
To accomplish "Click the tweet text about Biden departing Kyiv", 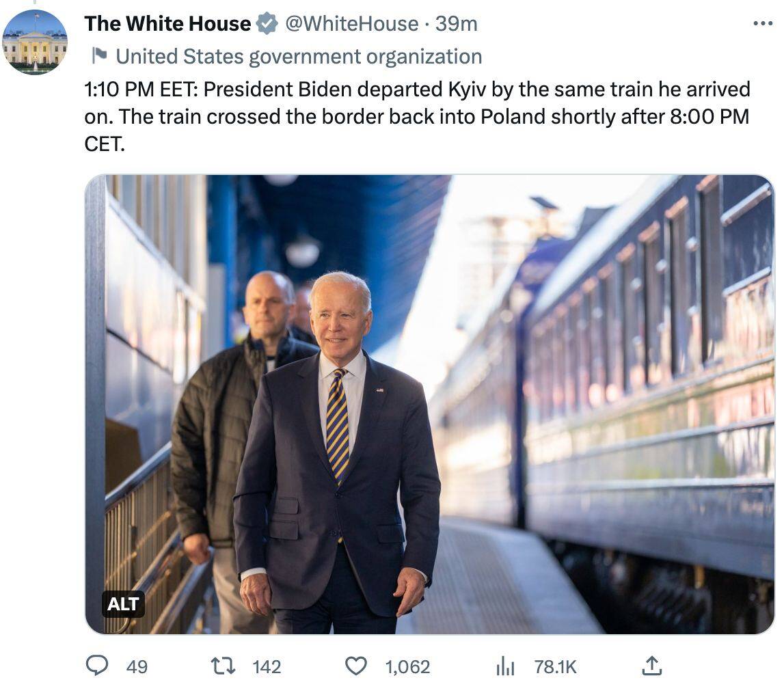I will [417, 116].
